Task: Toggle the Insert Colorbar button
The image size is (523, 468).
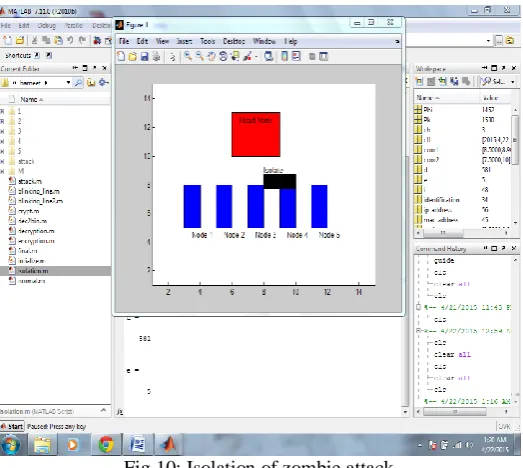Action: pyautogui.click(x=285, y=56)
